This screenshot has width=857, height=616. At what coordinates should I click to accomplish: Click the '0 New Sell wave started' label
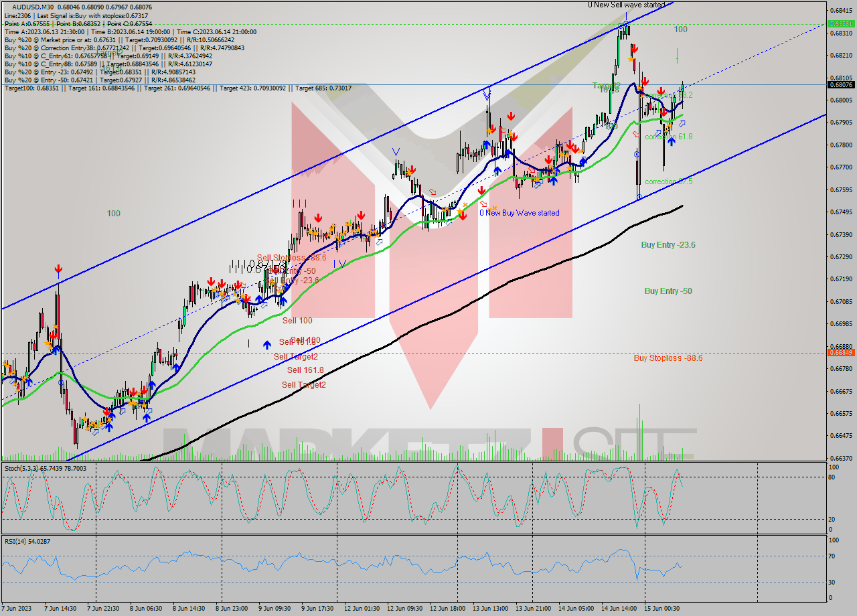[x=627, y=5]
